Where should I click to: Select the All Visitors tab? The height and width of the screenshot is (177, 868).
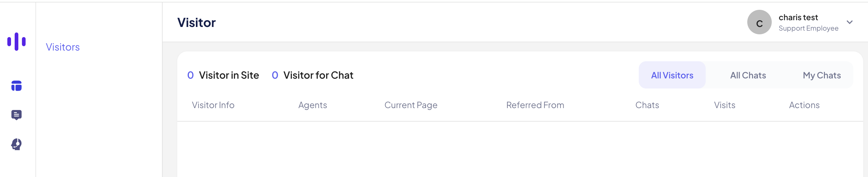click(671, 75)
